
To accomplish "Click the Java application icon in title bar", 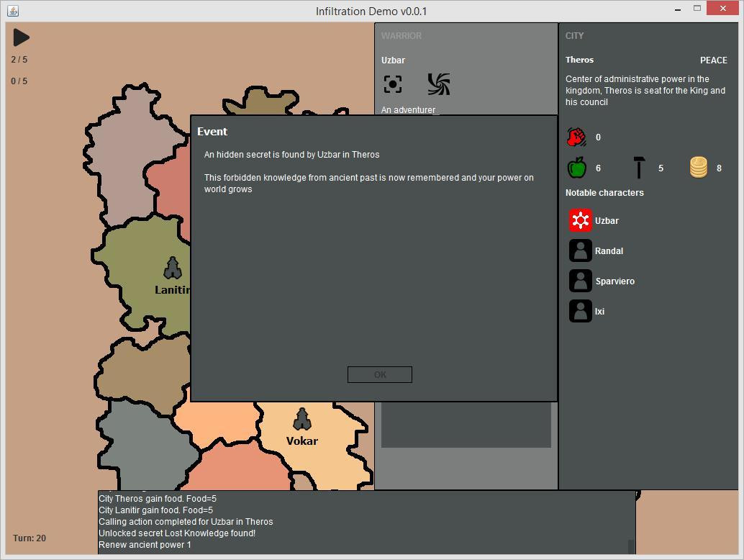I will point(13,11).
